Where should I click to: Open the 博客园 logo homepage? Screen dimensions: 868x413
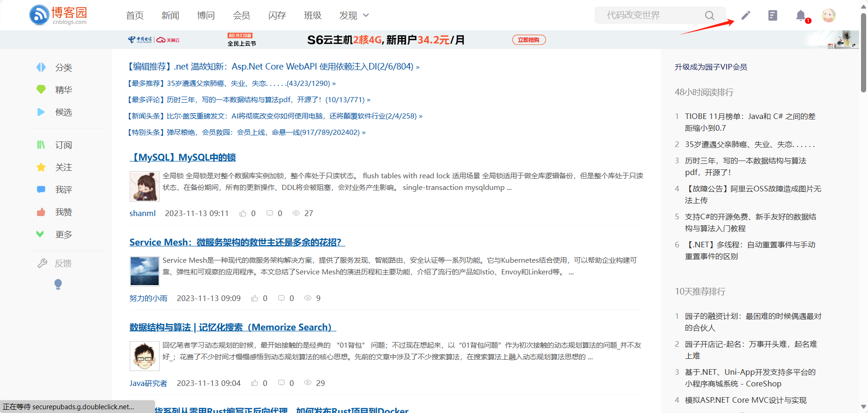[58, 15]
